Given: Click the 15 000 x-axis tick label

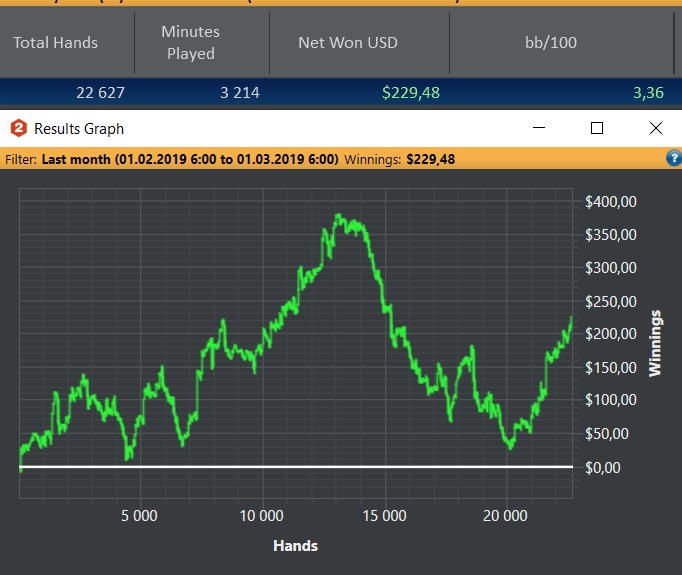Looking at the screenshot, I should [x=384, y=516].
